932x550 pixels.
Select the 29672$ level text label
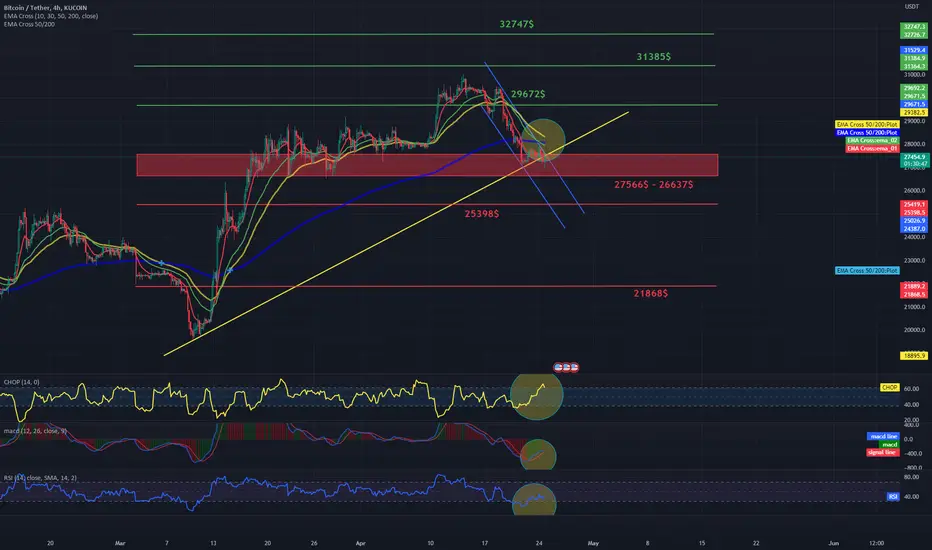pos(528,94)
